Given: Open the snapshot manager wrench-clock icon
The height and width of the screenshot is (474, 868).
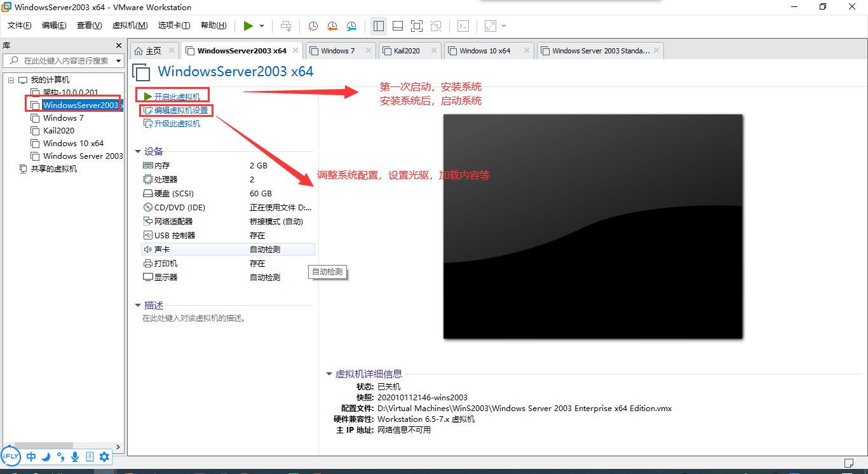Looking at the screenshot, I should click(351, 26).
